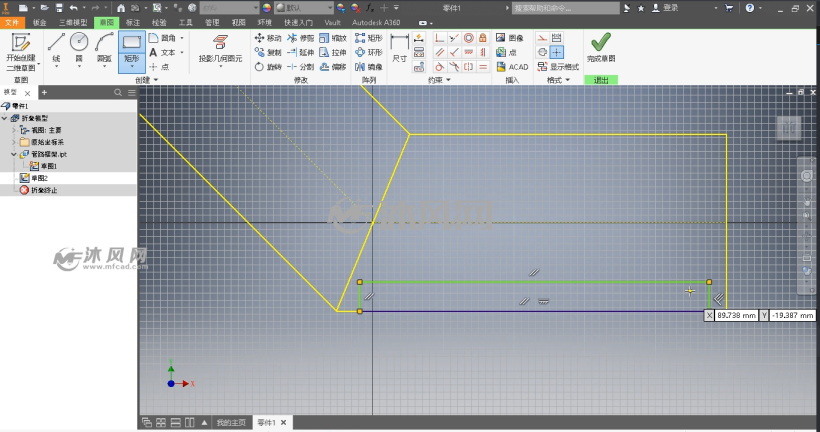Click the search help input field

pos(566,8)
